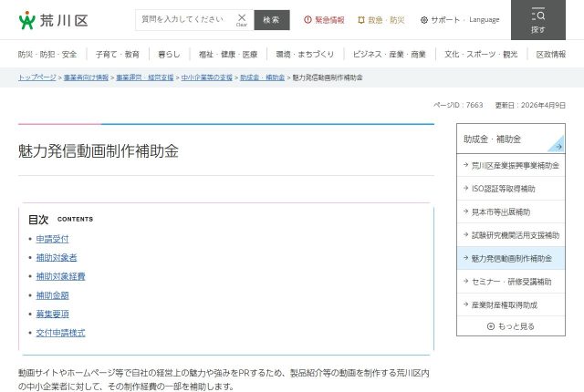Image resolution: width=584 pixels, height=392 pixels.
Task: Open the ビジネス・産業・商業 menu
Action: (x=390, y=55)
